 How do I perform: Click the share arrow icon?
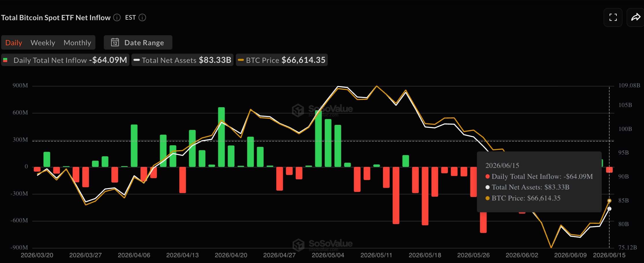(x=636, y=17)
